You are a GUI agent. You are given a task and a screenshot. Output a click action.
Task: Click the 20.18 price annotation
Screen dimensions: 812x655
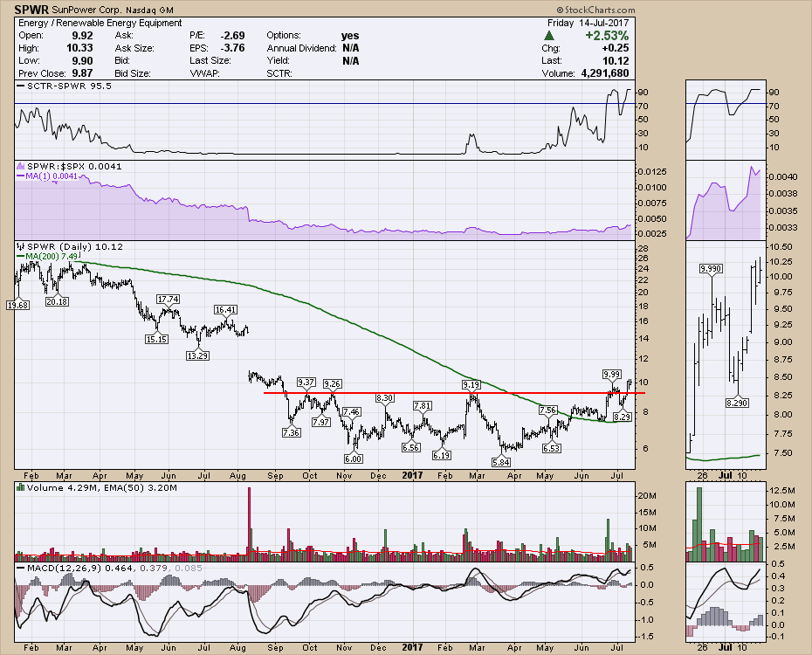click(x=57, y=301)
